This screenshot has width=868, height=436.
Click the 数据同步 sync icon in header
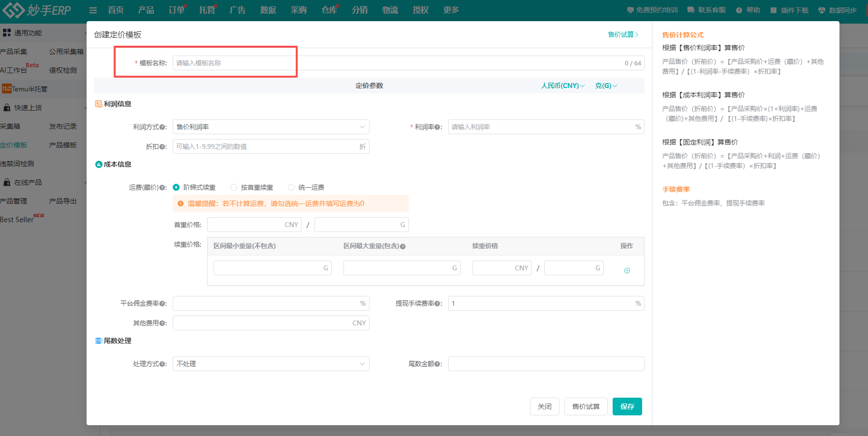point(821,10)
